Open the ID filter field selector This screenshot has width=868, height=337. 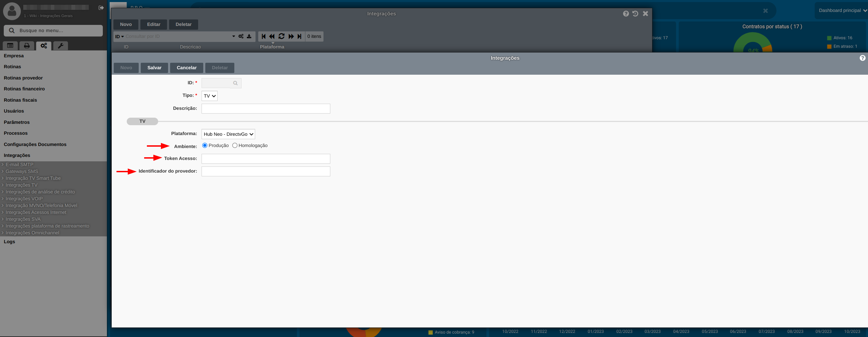coord(120,36)
